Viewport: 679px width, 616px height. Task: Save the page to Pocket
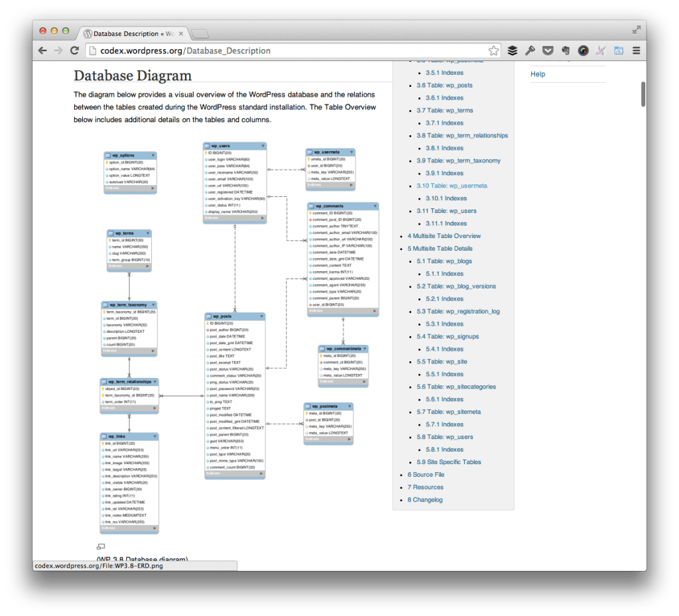coord(548,50)
